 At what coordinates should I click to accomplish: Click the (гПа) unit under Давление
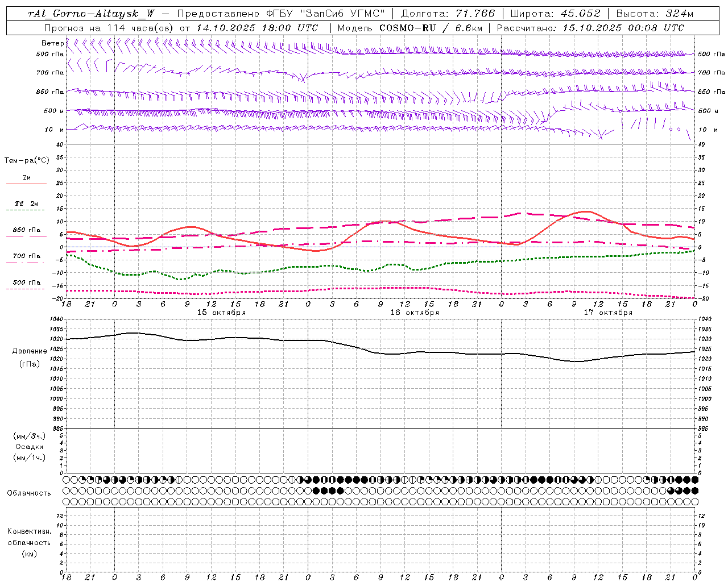click(x=30, y=364)
